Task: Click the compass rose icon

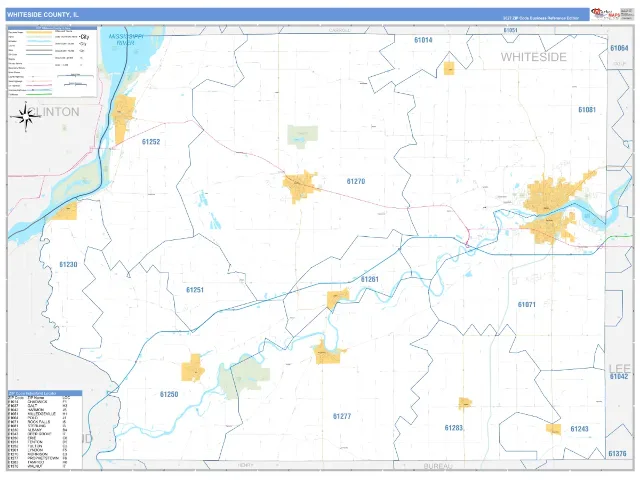Action: 26,117
